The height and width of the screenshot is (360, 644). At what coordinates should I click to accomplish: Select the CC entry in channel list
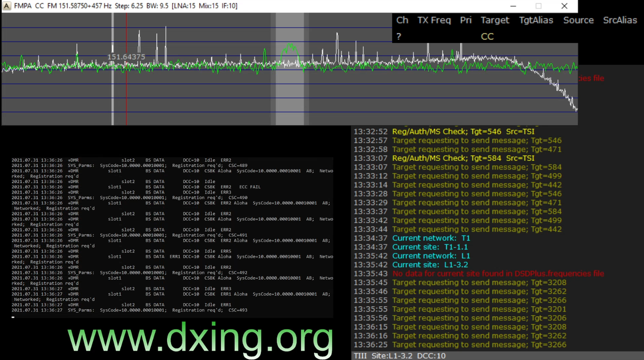coord(487,36)
